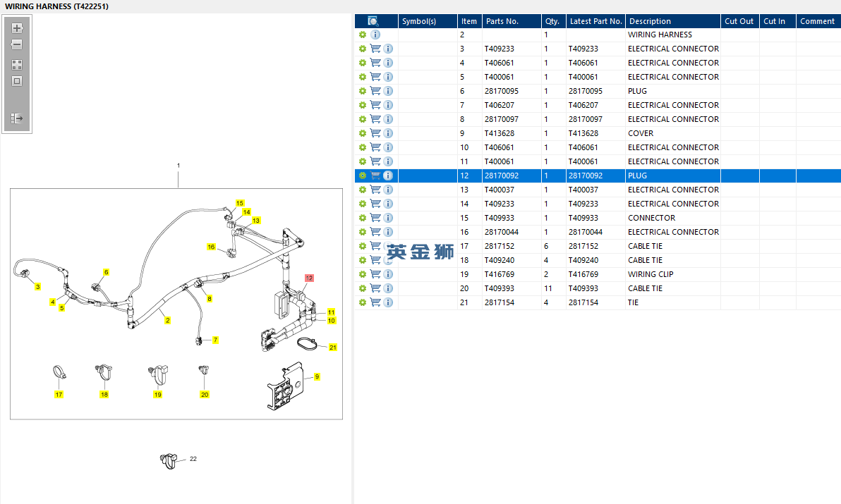Image resolution: width=841 pixels, height=504 pixels.
Task: Open info for item 19 WIRING CLIP
Action: pos(388,274)
